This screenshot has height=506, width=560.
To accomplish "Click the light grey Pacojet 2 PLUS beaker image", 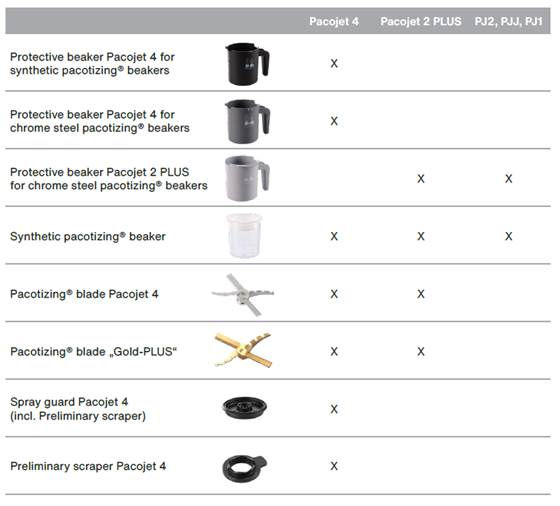I will coord(247,178).
